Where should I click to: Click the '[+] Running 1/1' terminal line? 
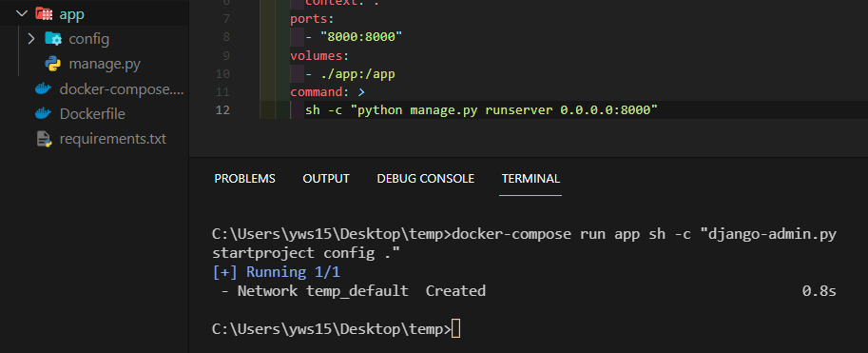point(277,272)
